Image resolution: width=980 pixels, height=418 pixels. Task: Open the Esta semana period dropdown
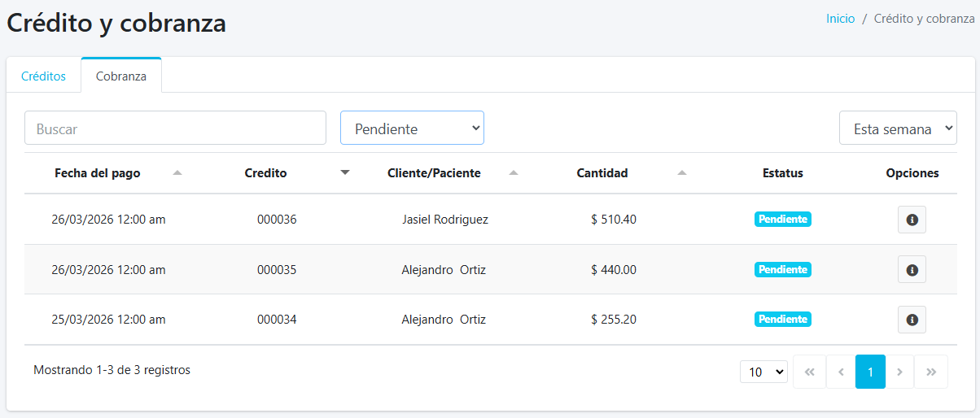click(898, 128)
